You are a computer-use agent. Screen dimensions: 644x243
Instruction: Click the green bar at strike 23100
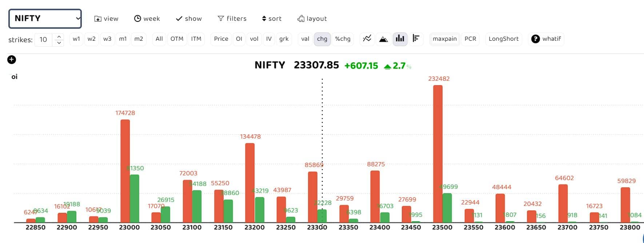click(x=197, y=206)
